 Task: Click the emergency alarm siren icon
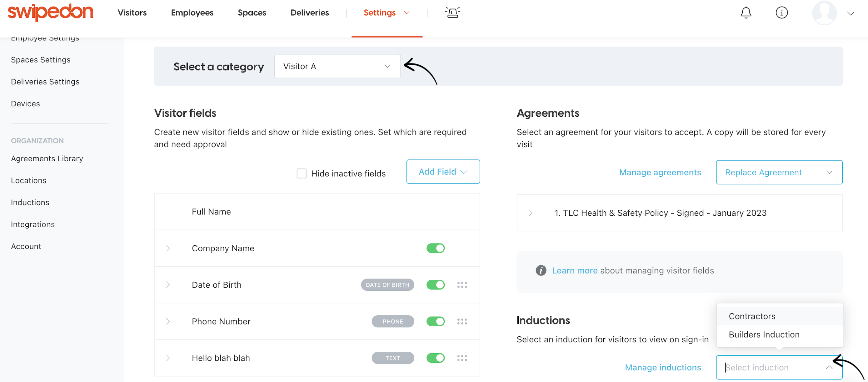[x=452, y=13]
